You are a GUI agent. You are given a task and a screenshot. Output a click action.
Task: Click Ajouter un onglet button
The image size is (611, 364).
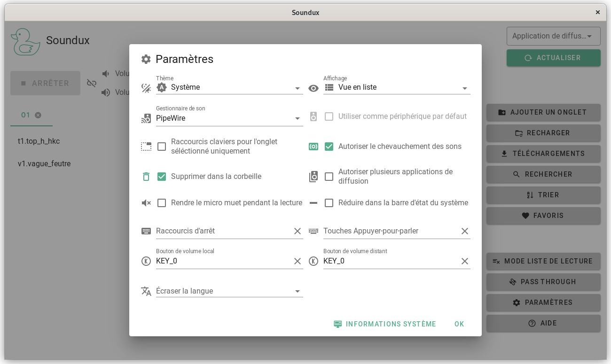tap(543, 112)
